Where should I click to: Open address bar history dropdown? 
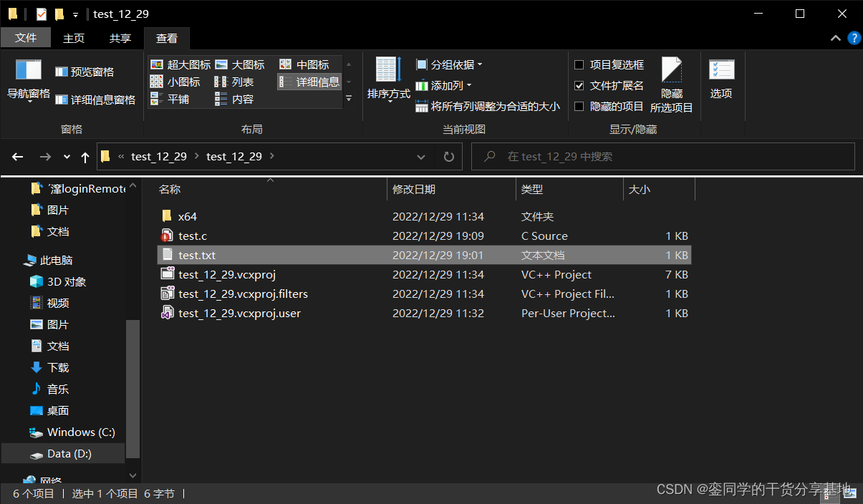pos(422,156)
